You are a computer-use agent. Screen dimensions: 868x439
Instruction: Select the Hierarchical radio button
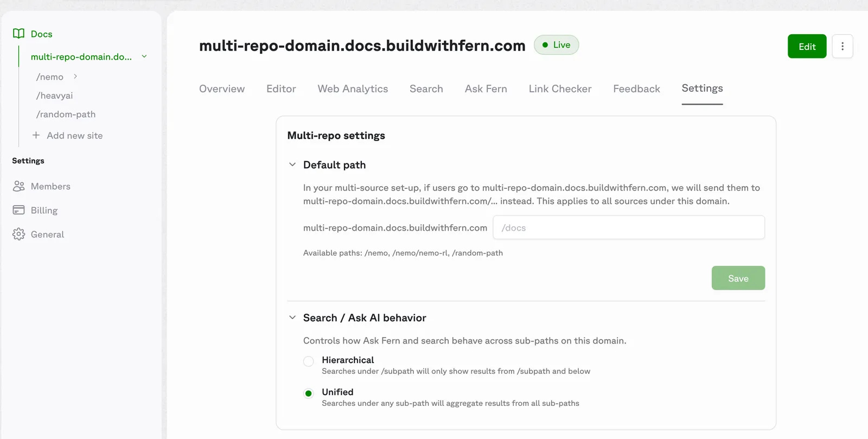coord(308,361)
